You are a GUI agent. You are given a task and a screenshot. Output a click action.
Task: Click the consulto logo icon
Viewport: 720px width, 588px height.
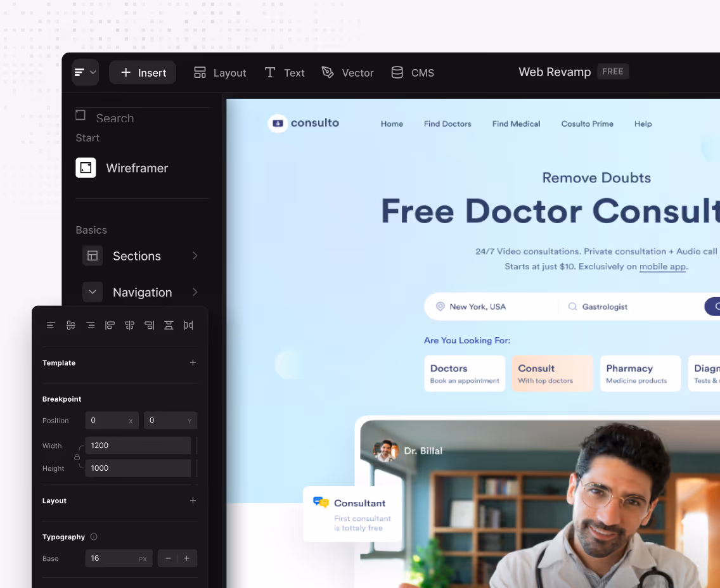click(x=278, y=123)
